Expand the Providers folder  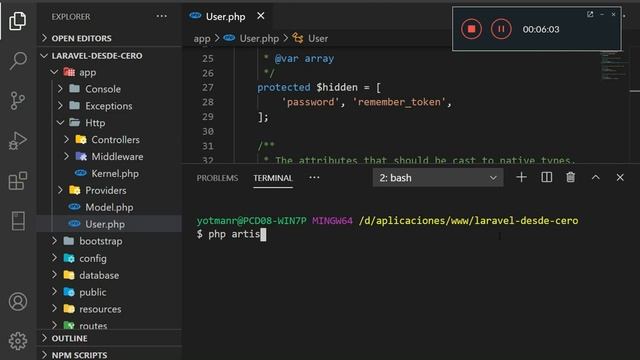click(109, 190)
